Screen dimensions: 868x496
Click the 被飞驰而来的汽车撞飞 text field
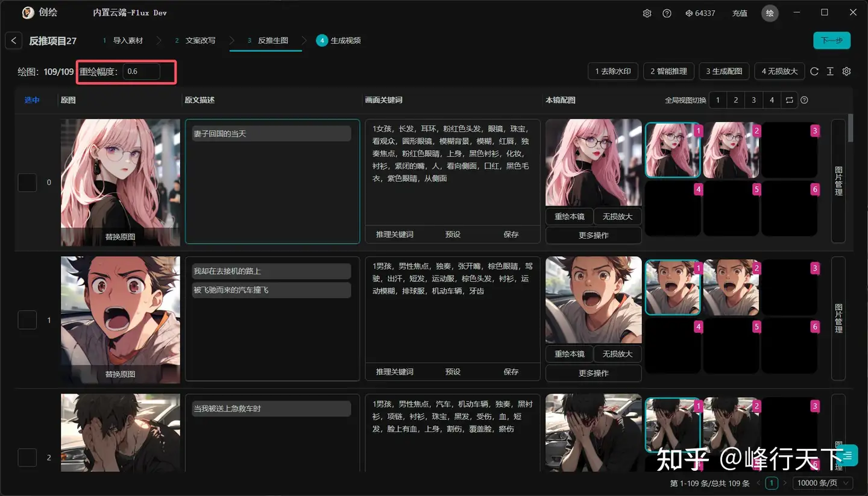[x=271, y=290]
